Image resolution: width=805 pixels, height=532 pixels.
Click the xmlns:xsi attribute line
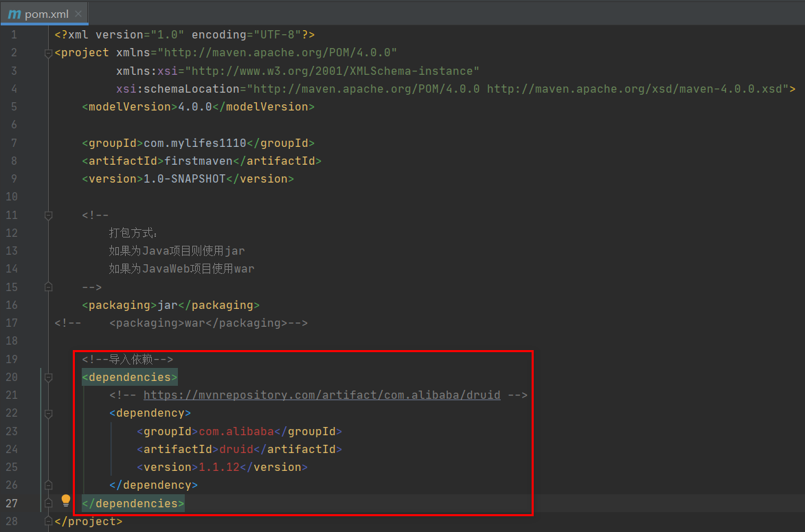pos(298,71)
